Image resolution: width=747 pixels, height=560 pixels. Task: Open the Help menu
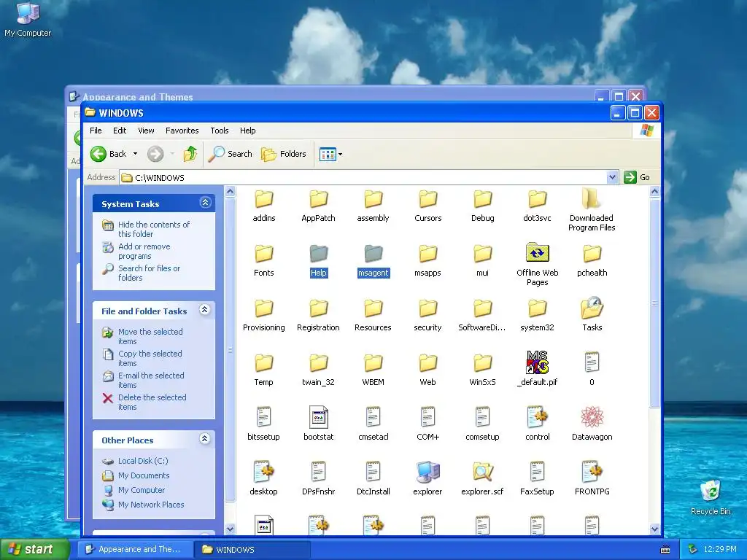(248, 131)
